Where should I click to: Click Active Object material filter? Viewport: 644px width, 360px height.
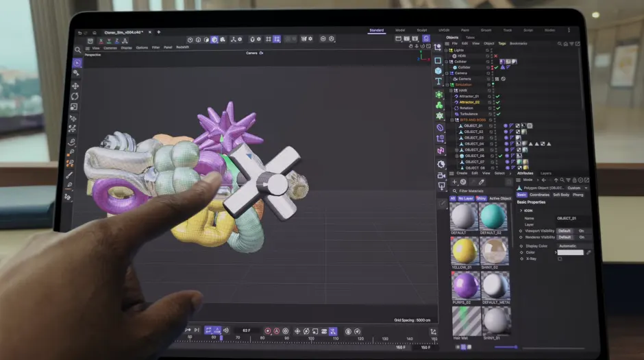click(500, 198)
